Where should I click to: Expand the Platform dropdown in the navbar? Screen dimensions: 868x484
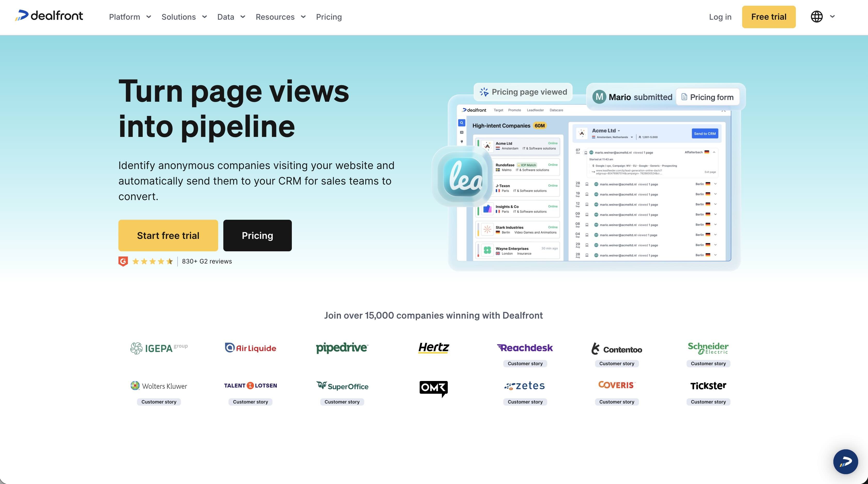(x=130, y=17)
